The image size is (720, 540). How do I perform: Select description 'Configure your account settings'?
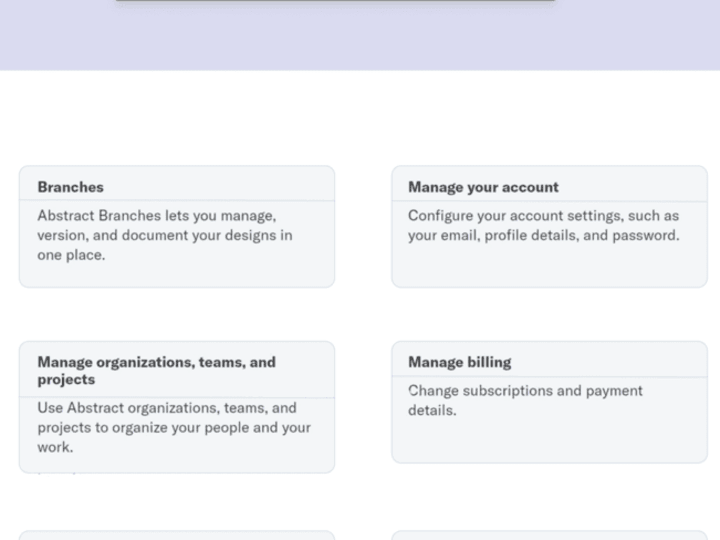[x=514, y=215]
